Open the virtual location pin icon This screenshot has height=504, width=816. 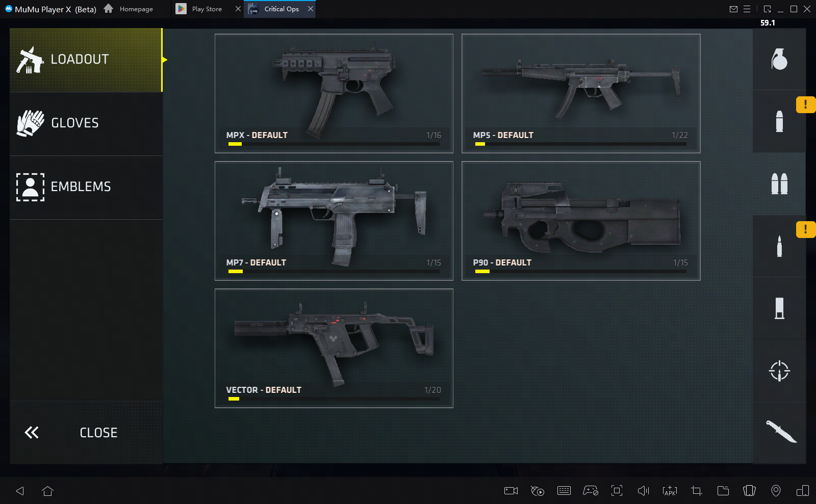[776, 491]
